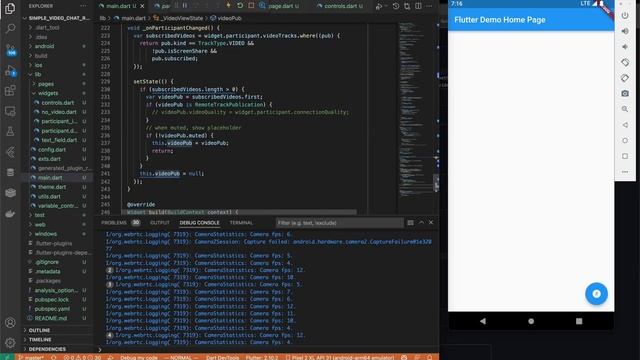Open the Accounts menu in the activity bar

[x=10, y=322]
